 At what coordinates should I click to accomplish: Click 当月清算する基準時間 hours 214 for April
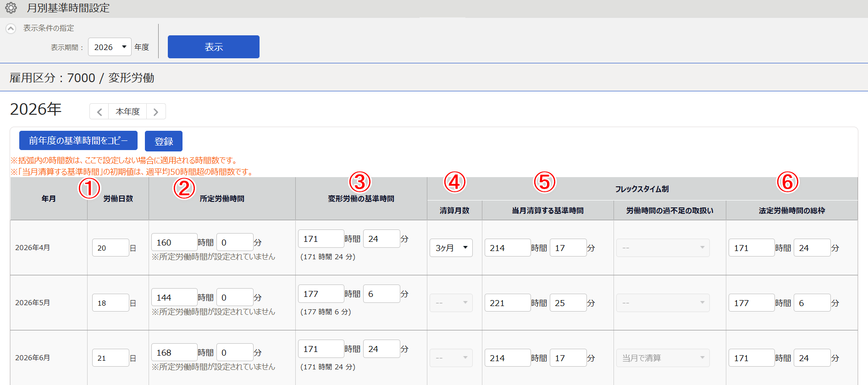click(508, 248)
